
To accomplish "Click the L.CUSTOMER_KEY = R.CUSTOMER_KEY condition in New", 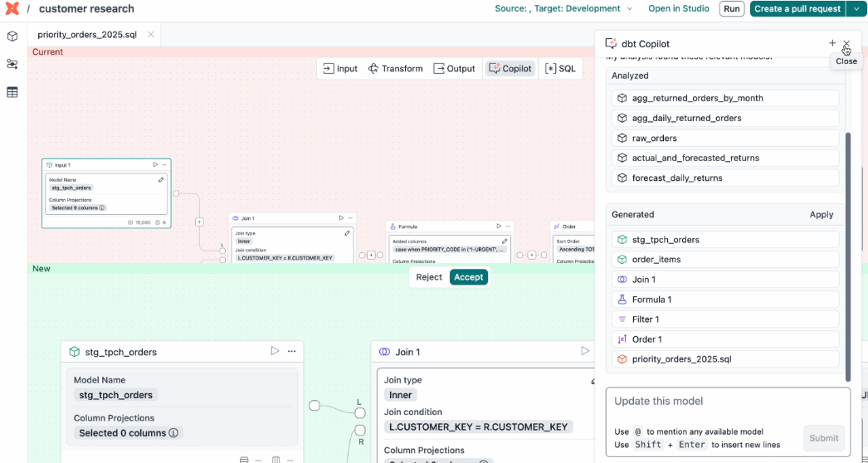I will (478, 427).
